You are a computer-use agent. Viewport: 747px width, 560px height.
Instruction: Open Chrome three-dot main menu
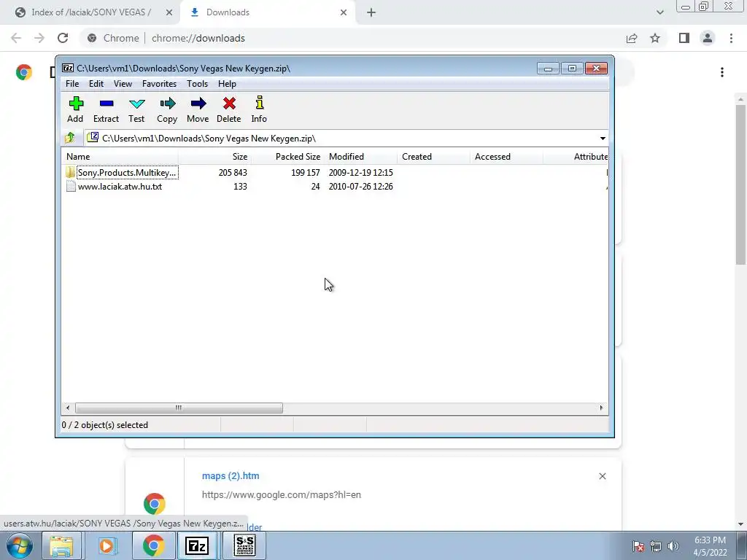point(731,38)
